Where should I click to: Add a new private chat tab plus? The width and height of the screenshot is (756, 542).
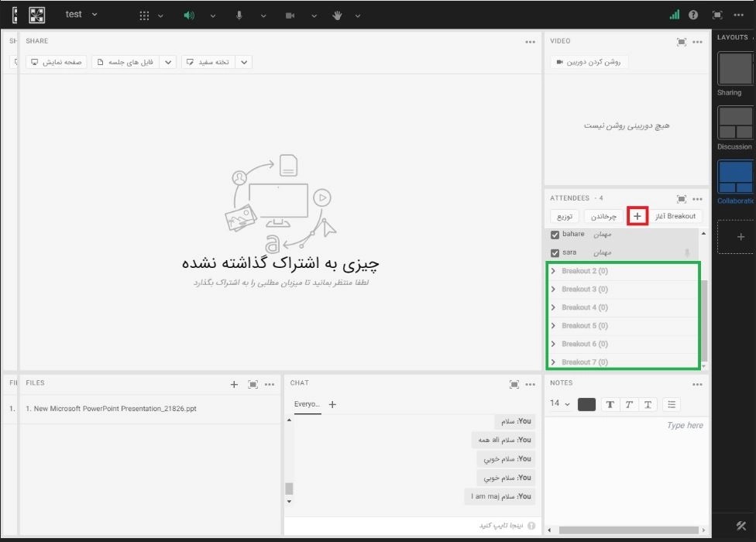(332, 404)
